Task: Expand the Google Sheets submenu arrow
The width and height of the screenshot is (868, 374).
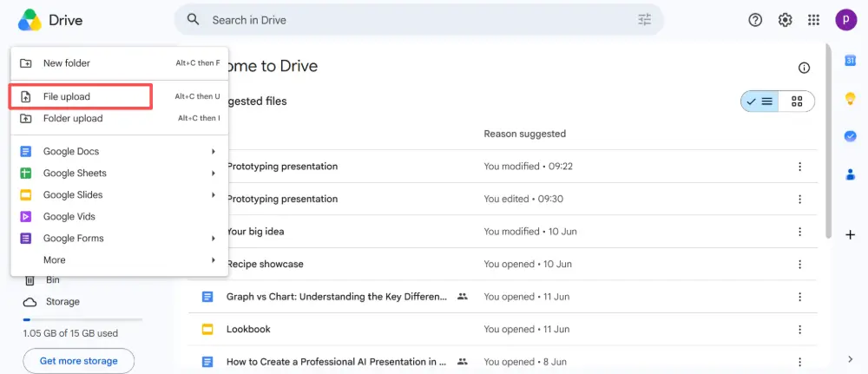Action: [214, 174]
